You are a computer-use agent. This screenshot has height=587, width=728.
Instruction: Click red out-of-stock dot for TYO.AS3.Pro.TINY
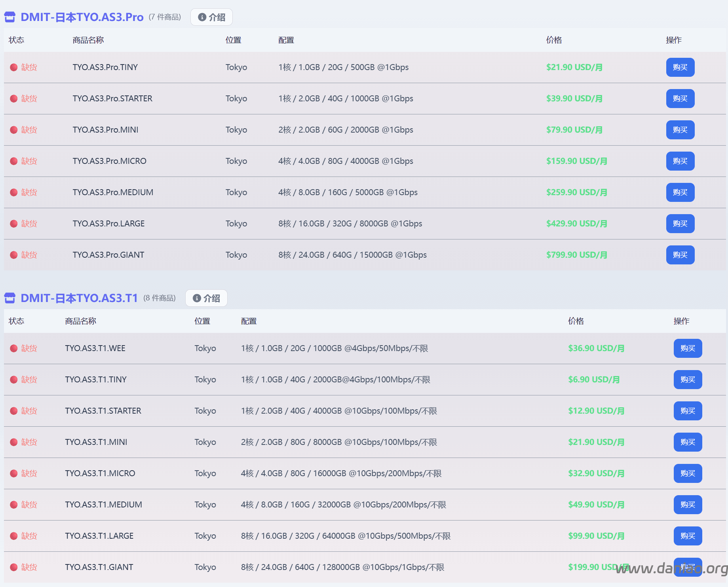pyautogui.click(x=14, y=67)
